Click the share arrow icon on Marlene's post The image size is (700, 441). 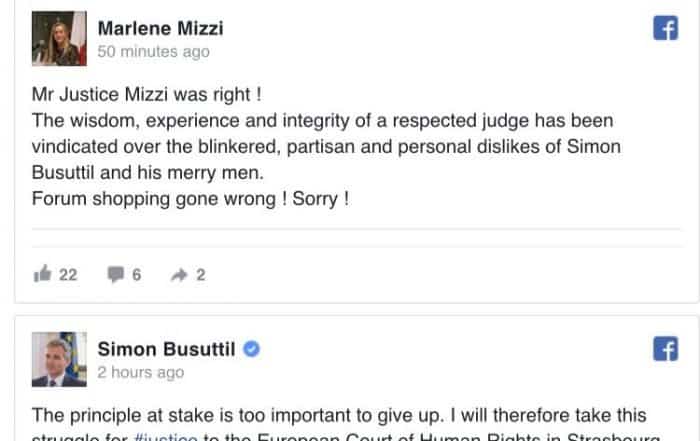[179, 274]
